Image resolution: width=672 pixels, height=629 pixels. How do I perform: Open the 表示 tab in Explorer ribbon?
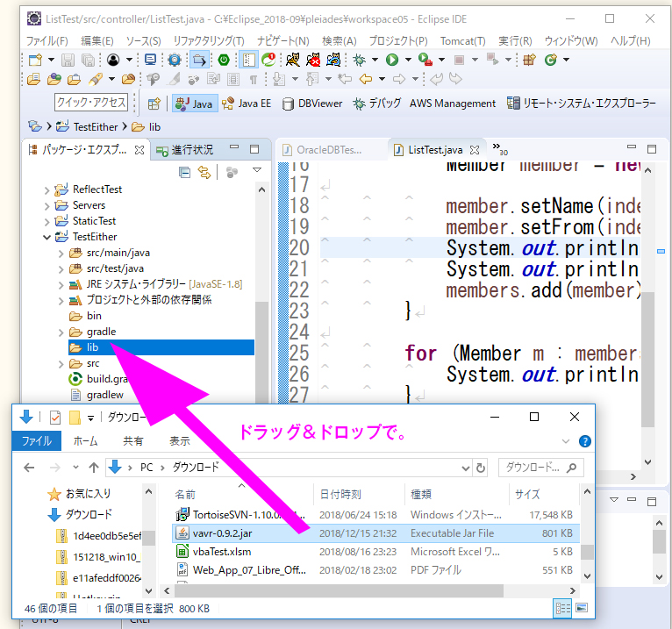(180, 441)
